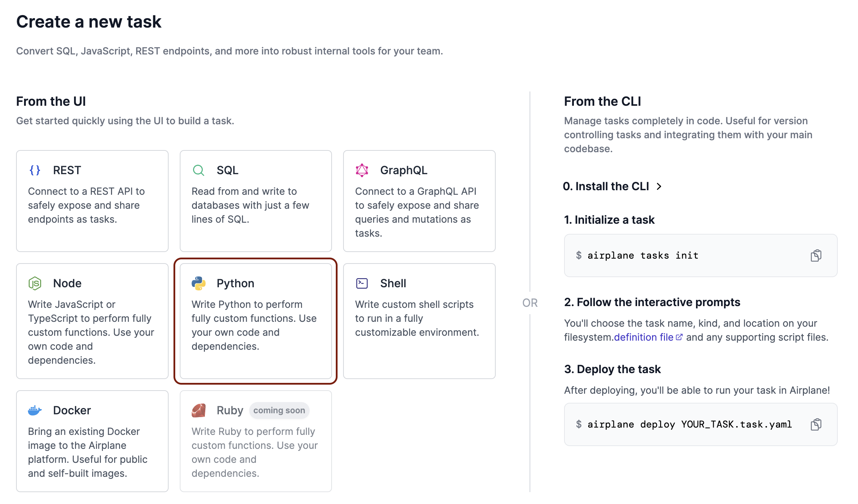Screen dimensions: 858x504
Task: Click the SQL card description text
Action: click(x=250, y=205)
